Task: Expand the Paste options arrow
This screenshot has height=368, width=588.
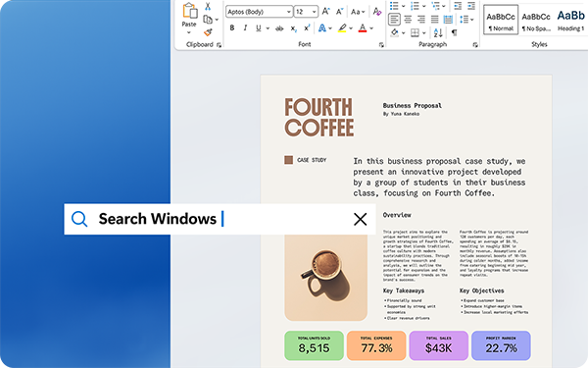Action: [x=189, y=33]
